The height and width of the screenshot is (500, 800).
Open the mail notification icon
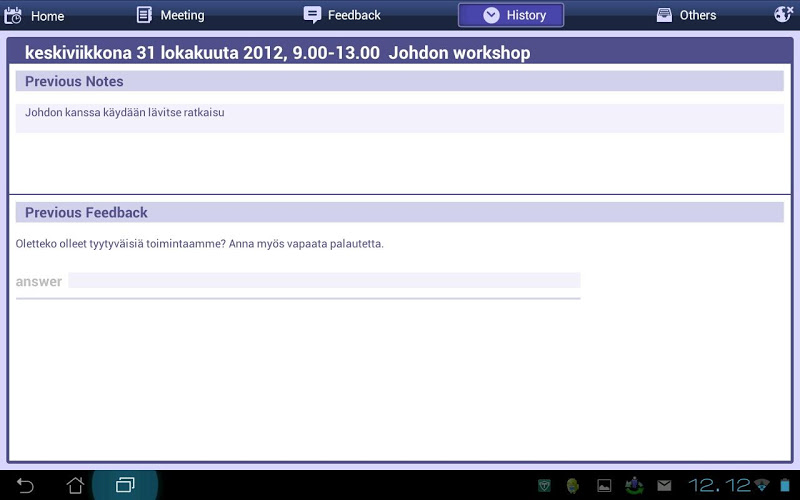coord(664,485)
